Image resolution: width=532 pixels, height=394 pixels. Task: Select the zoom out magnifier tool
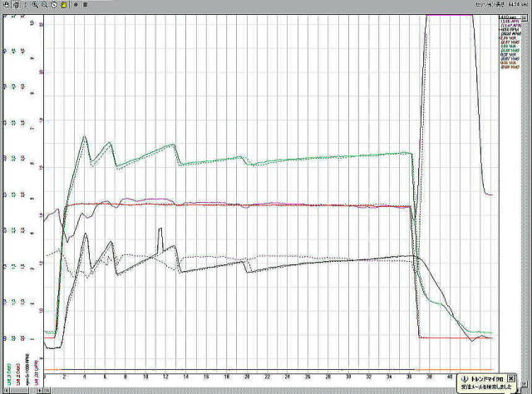(x=44, y=5)
